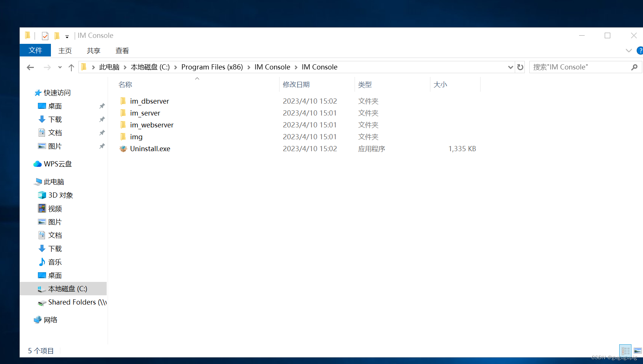Open pinned 文档 under Quick Access

pyautogui.click(x=55, y=133)
